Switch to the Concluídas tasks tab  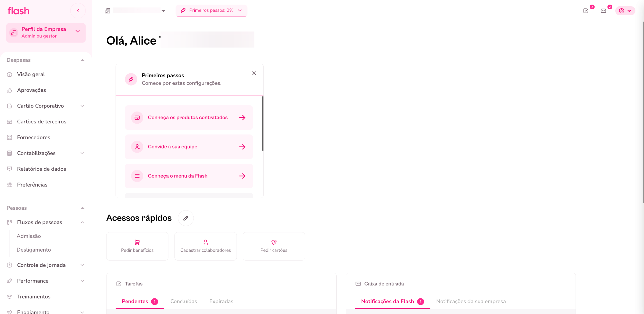pos(184,301)
